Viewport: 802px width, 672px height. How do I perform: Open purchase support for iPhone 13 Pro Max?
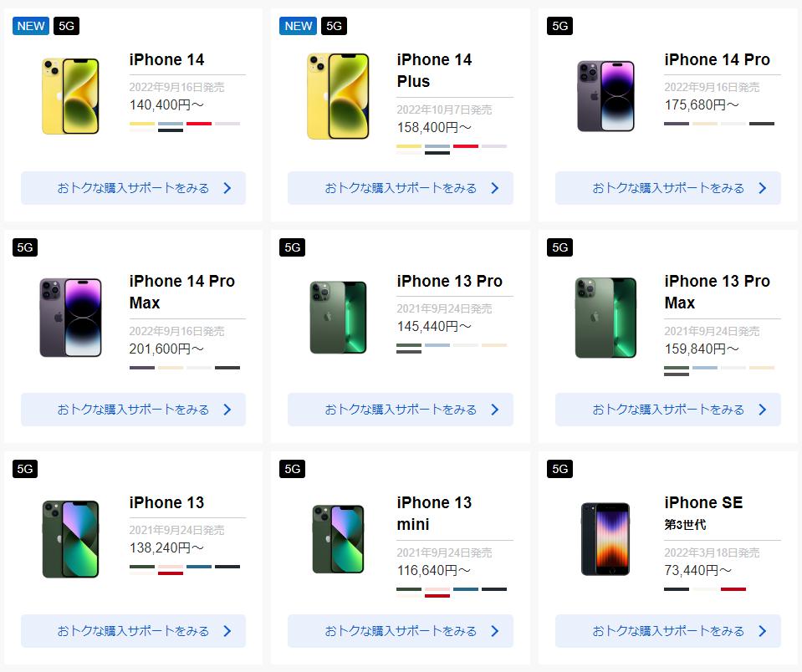(x=668, y=410)
